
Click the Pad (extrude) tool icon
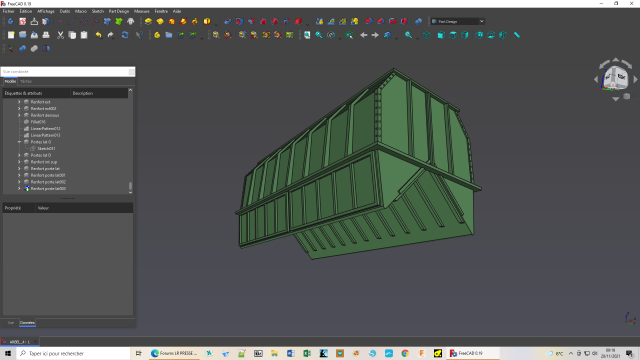pos(148,21)
